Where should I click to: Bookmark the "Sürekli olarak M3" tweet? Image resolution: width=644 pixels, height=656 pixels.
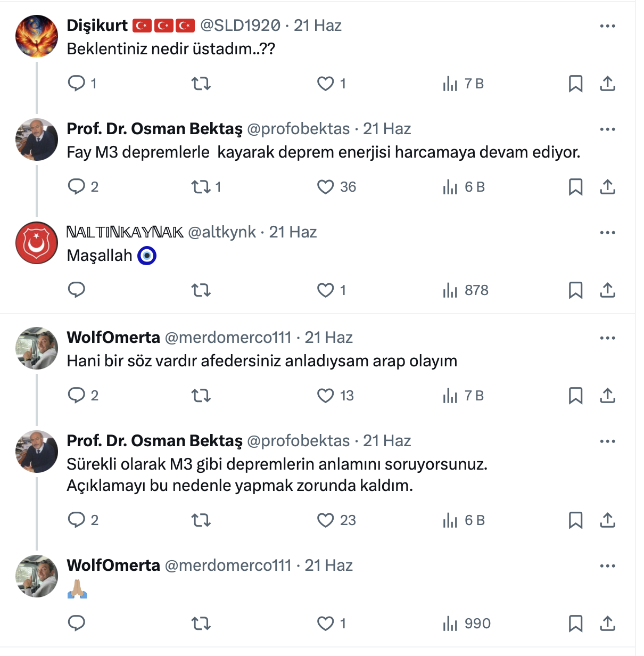coord(575,520)
